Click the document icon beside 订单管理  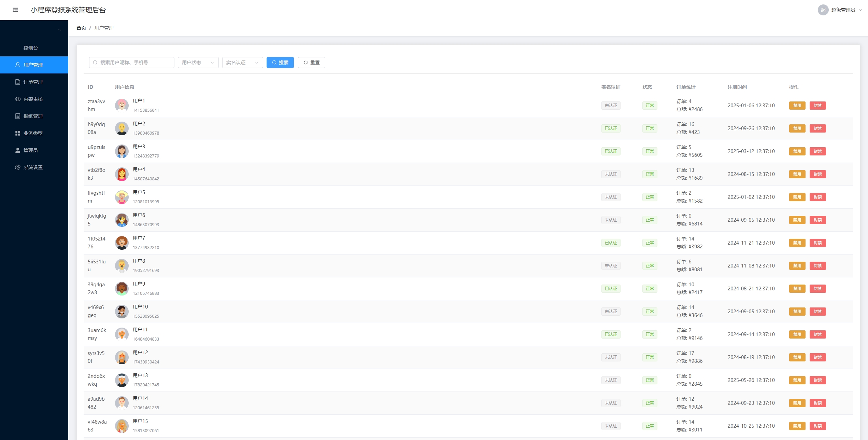18,82
